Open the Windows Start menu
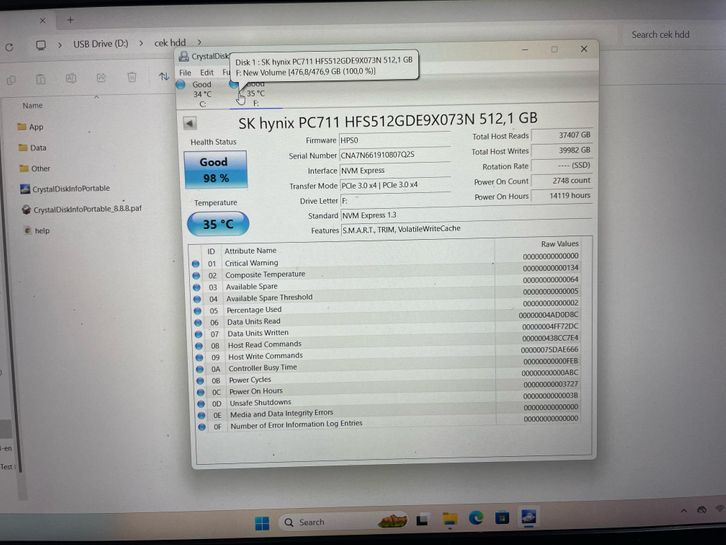 (262, 523)
